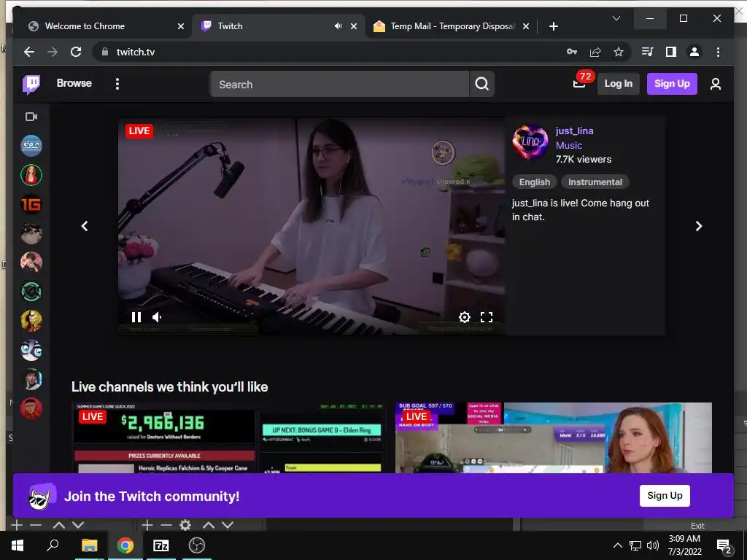Image resolution: width=747 pixels, height=560 pixels.
Task: Reload the Twitch page
Action: point(76,52)
